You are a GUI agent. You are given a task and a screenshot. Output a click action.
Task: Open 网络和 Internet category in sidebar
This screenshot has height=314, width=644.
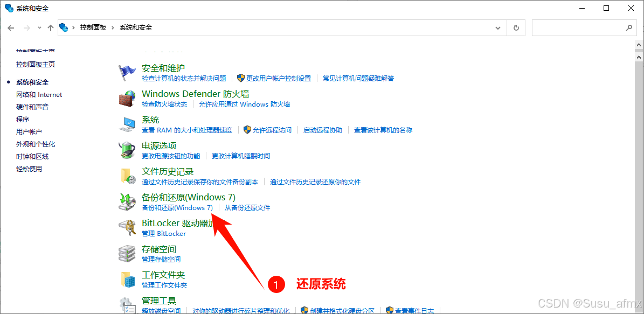pyautogui.click(x=39, y=94)
